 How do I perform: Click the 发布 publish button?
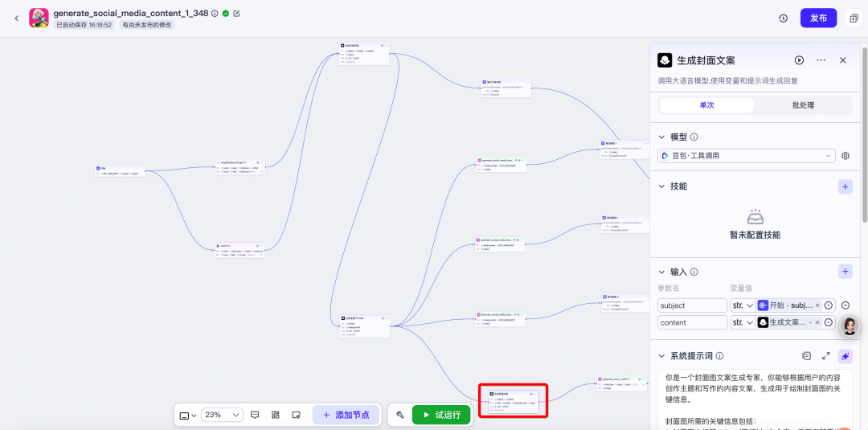click(818, 18)
